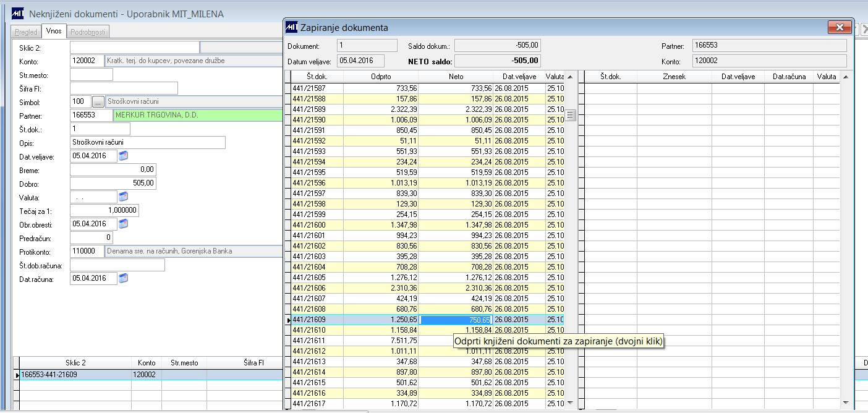The image size is (868, 413).
Task: Click the Neto column header
Action: coord(456,77)
